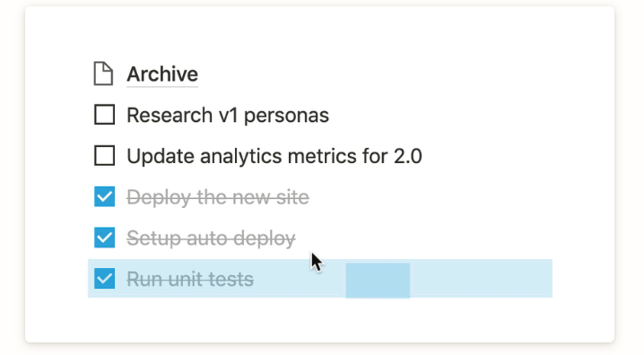Open the Archive page link
The image size is (644, 355).
162,74
